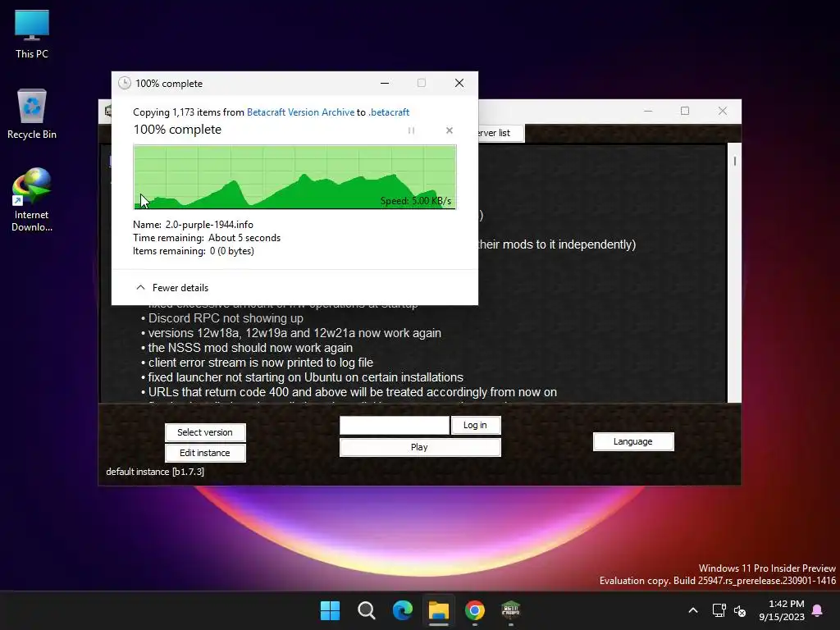The image size is (840, 630).
Task: Click the copy speed graph
Action: (x=294, y=177)
